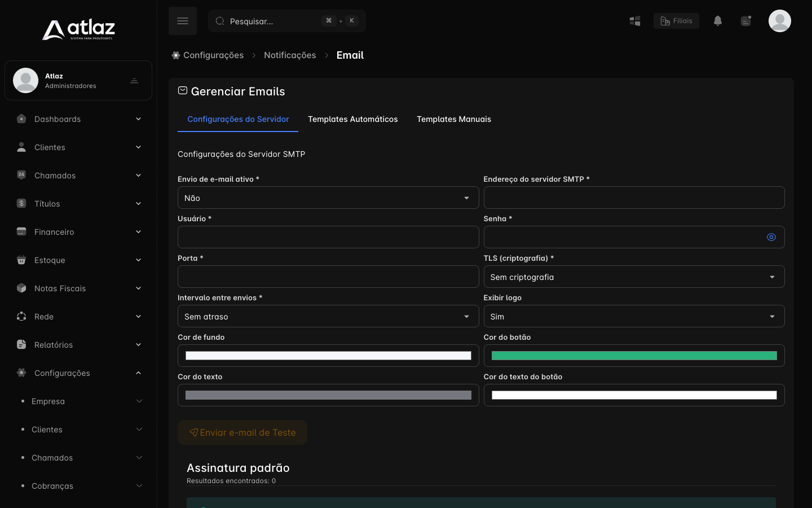Focus the Senha password field

[634, 237]
